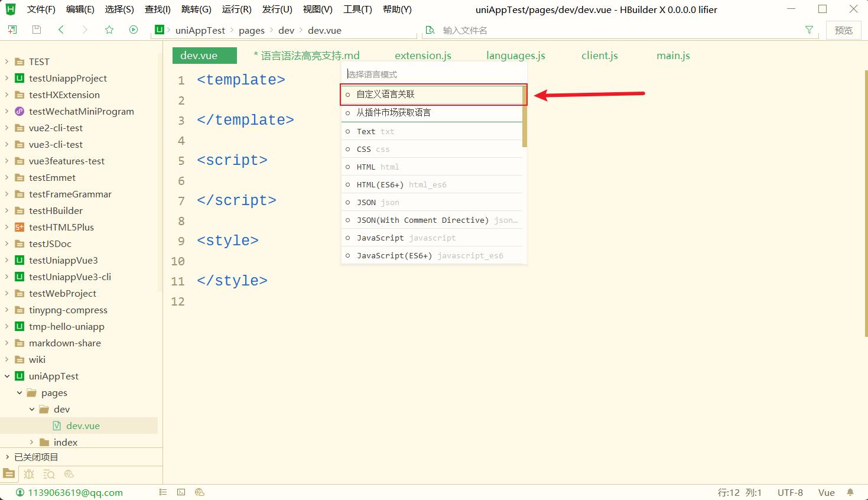The image size is (868, 500).
Task: Click the testUniappProject green project icon
Action: (19, 78)
